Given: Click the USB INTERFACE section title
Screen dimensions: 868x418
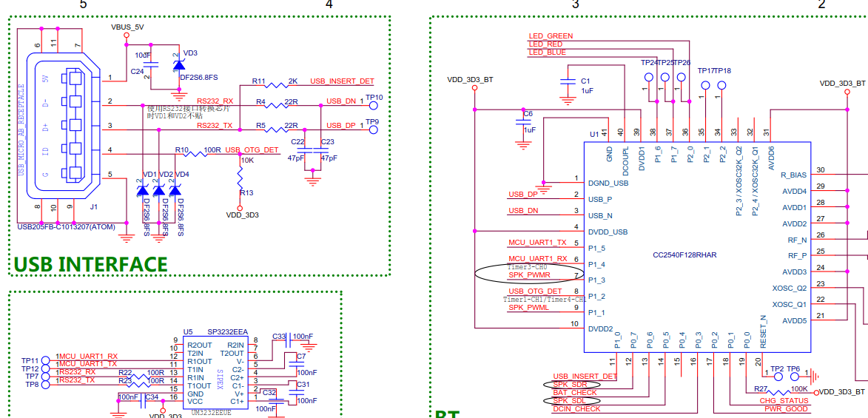Looking at the screenshot, I should click(90, 264).
